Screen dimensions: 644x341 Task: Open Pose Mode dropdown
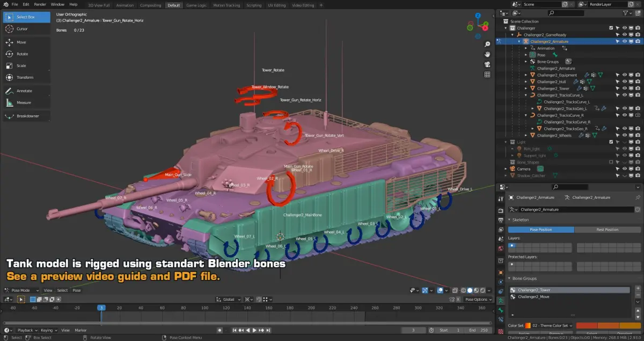point(22,291)
